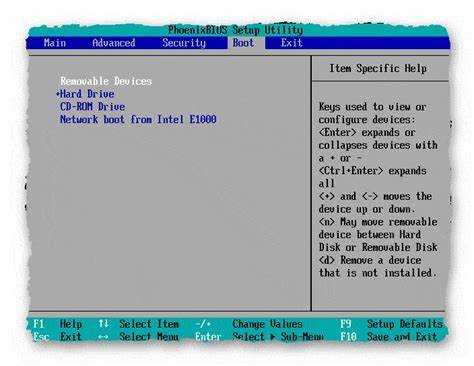Open the Main menu tab
The height and width of the screenshot is (366, 474).
[x=55, y=43]
